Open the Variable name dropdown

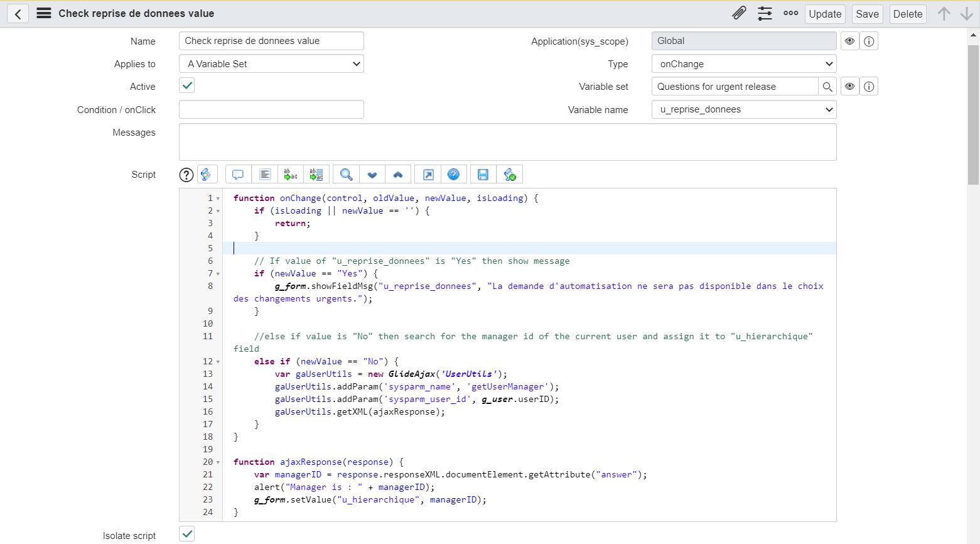click(x=744, y=109)
